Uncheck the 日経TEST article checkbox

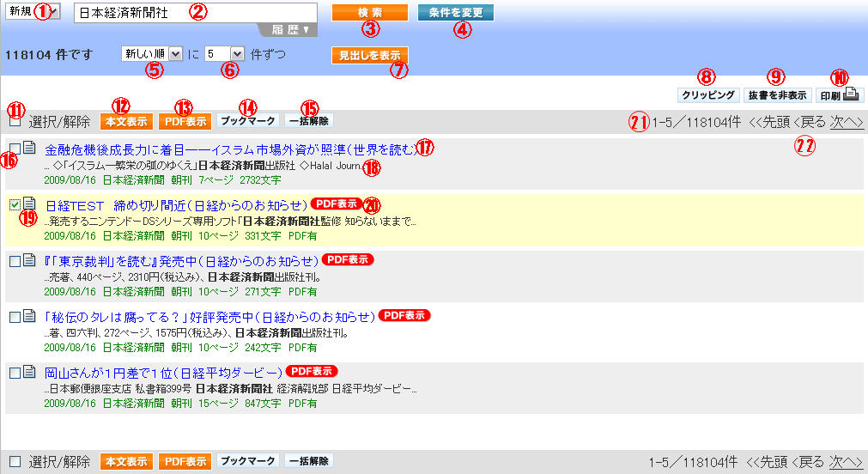tap(15, 205)
